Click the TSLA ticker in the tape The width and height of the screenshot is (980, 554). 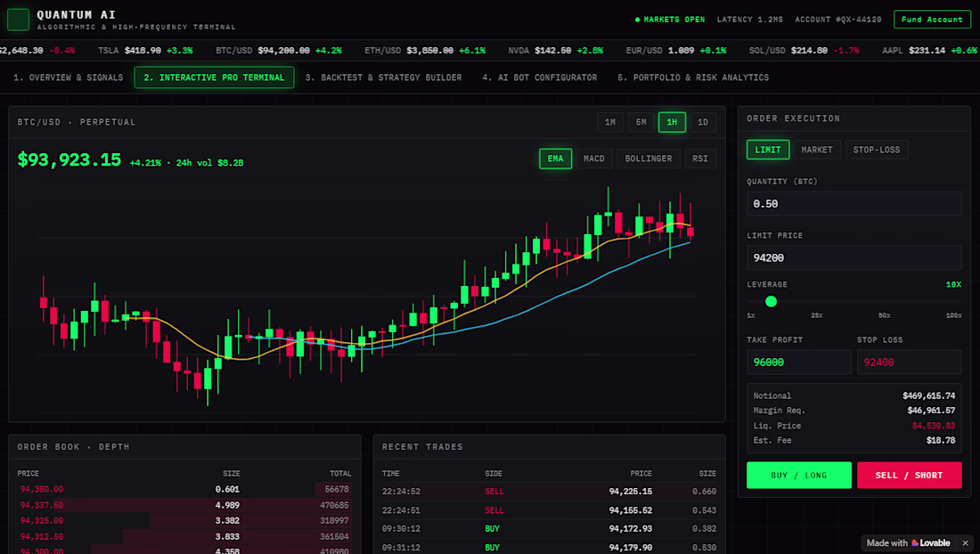coord(145,51)
